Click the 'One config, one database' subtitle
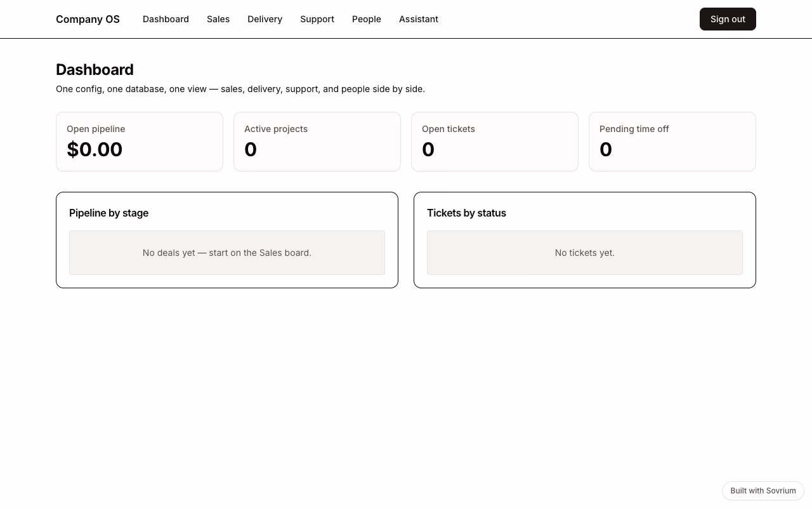 coord(240,89)
